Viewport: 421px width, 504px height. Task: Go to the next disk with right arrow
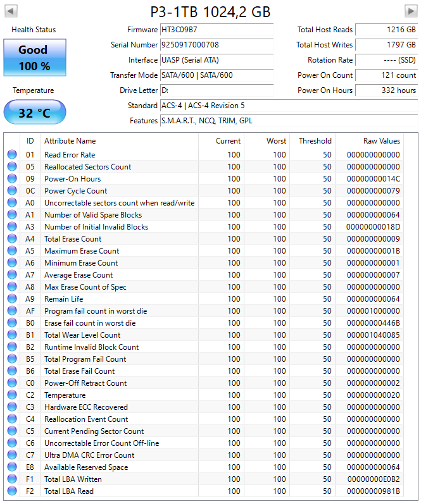411,11
